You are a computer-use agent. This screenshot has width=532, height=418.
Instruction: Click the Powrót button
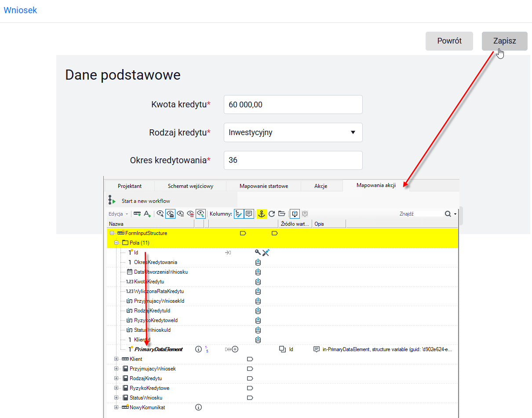tap(449, 41)
